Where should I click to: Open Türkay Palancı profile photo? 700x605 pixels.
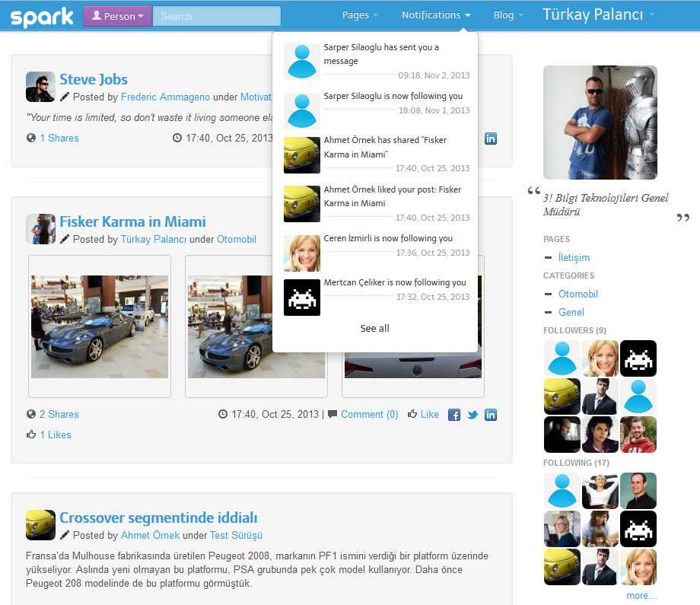pyautogui.click(x=600, y=123)
